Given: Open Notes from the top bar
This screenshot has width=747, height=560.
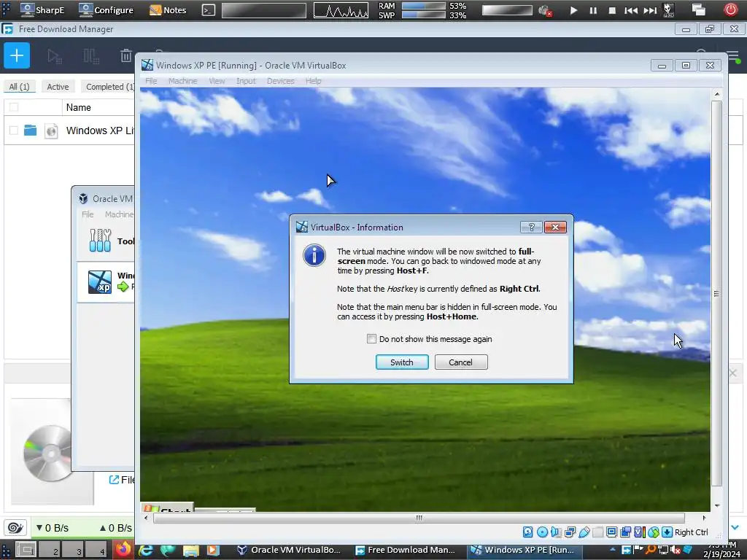Looking at the screenshot, I should click(168, 10).
